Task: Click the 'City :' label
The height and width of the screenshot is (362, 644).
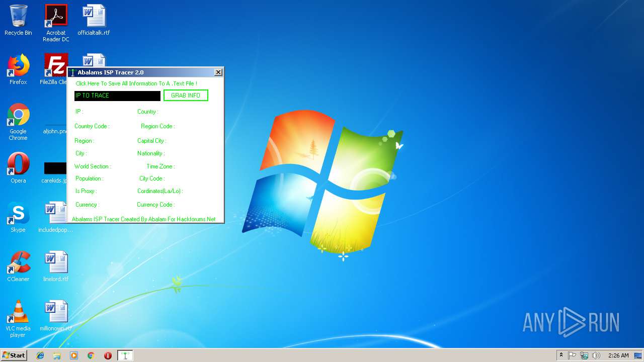Action: tap(81, 153)
